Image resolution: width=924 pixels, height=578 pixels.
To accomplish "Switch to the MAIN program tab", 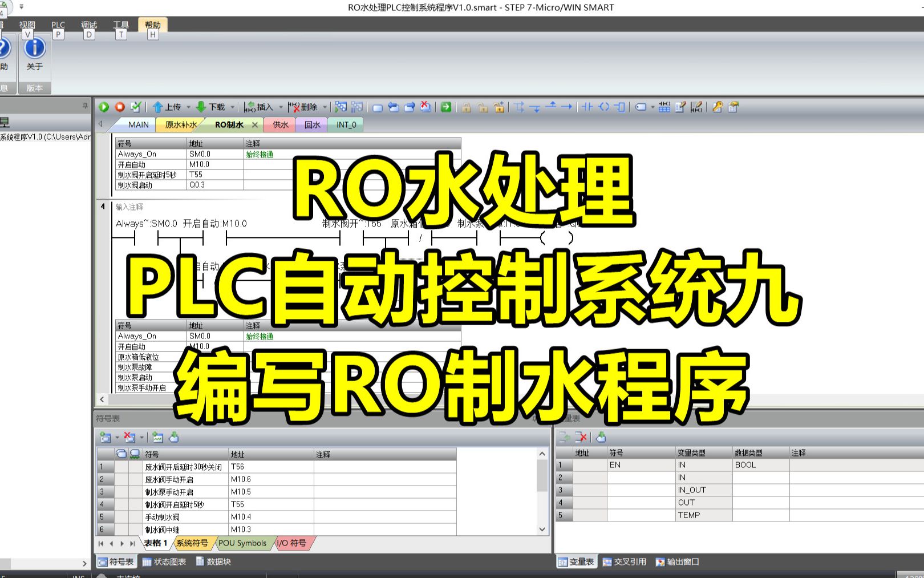I will [138, 124].
